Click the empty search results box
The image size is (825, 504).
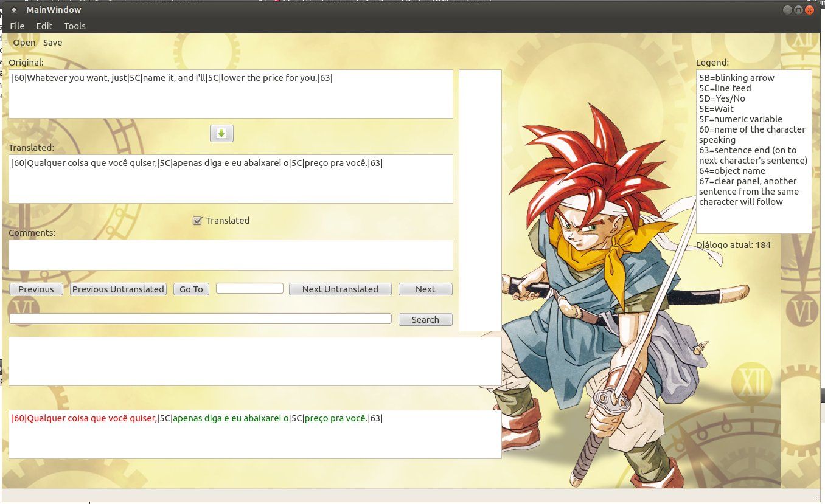click(x=255, y=362)
